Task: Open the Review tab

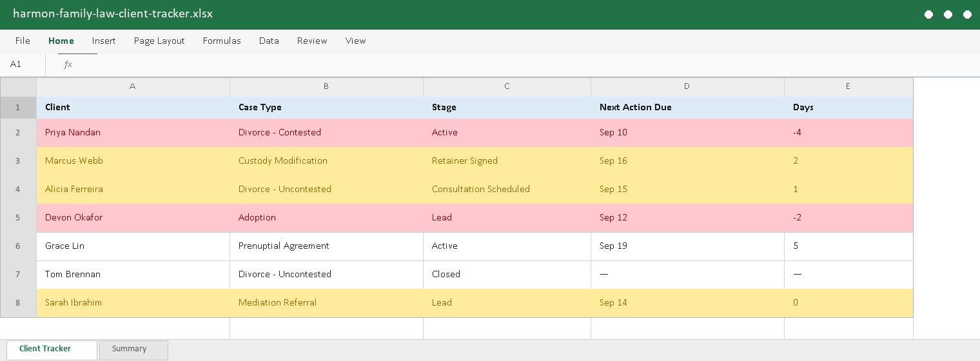Action: pyautogui.click(x=312, y=41)
